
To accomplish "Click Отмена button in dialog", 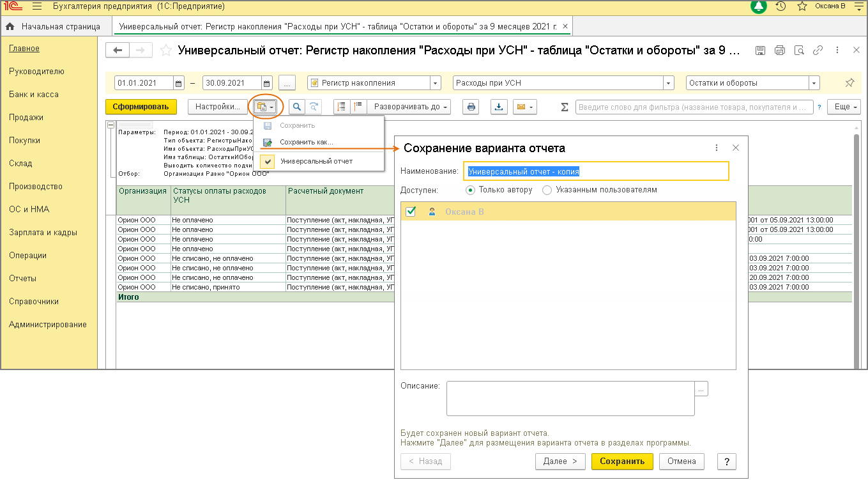I will point(681,461).
